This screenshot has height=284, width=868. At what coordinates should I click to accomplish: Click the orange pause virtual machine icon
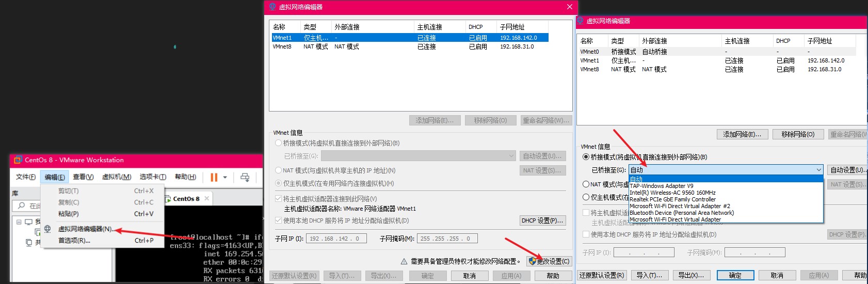[214, 177]
